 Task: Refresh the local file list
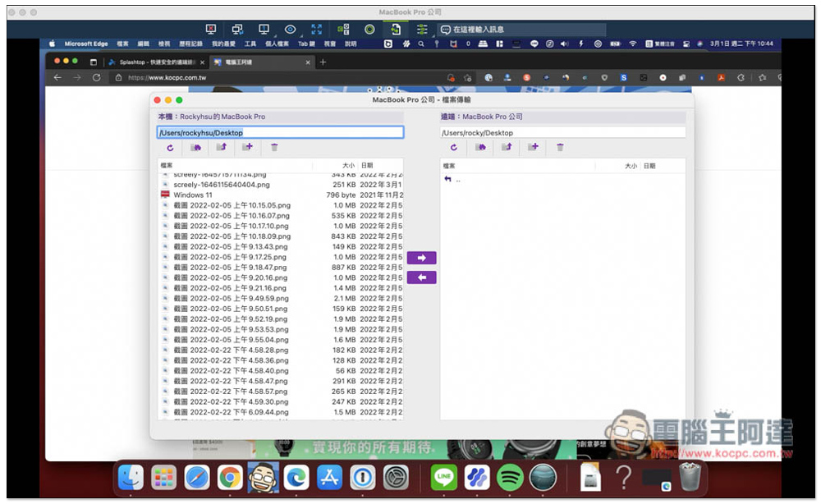(x=170, y=148)
